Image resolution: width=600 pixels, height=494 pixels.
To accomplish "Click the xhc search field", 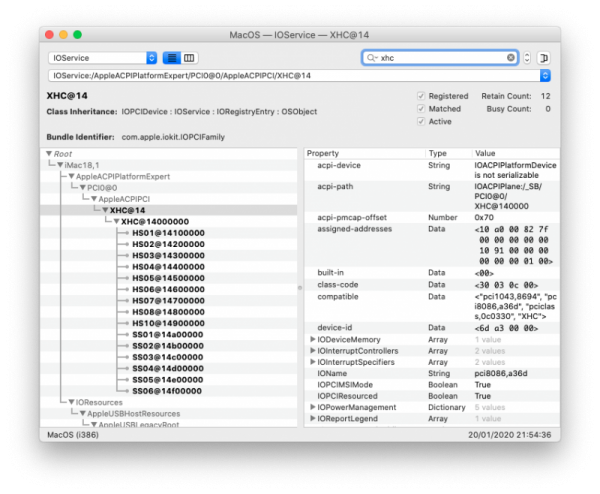I will pos(440,58).
